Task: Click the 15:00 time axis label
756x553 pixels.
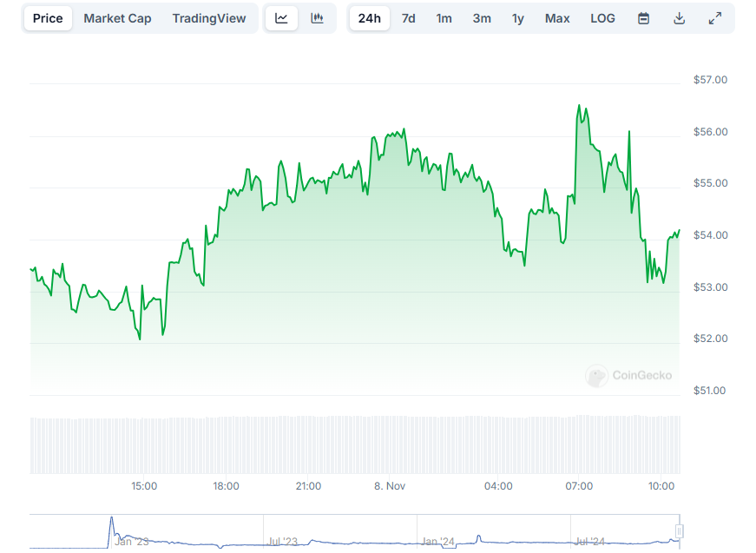Action: [x=144, y=486]
